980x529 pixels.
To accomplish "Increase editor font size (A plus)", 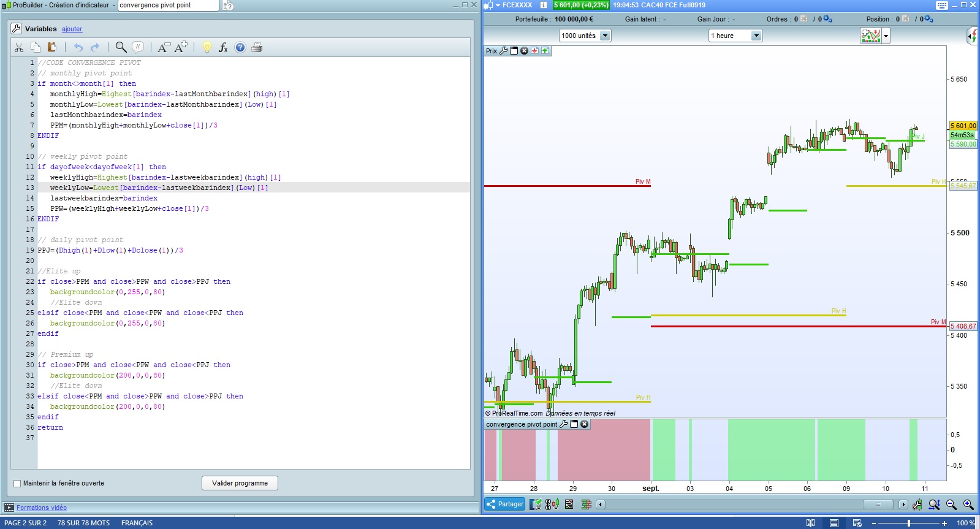I will pos(181,47).
